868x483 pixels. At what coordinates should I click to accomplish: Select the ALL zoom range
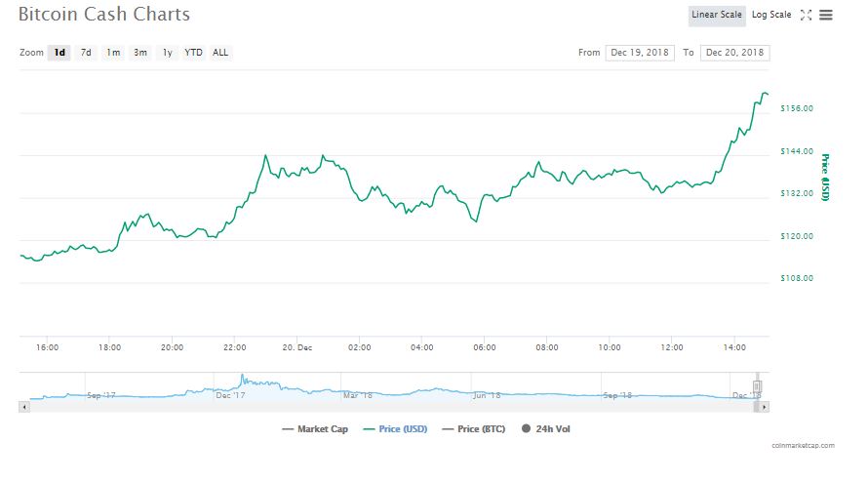pos(220,53)
